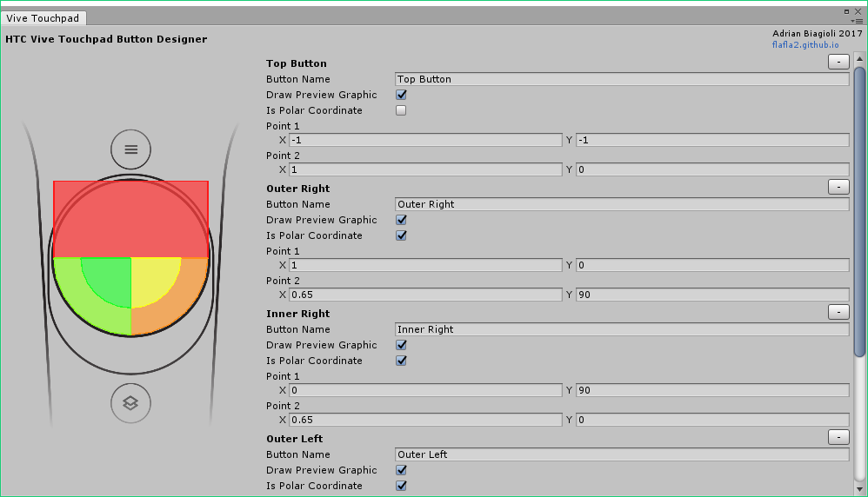Edit the Inner Right name field
Image resolution: width=868 pixels, height=497 pixels.
tap(622, 329)
